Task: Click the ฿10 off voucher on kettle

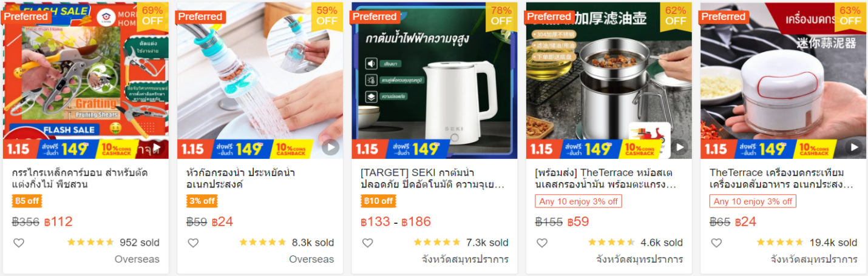Action: click(378, 201)
